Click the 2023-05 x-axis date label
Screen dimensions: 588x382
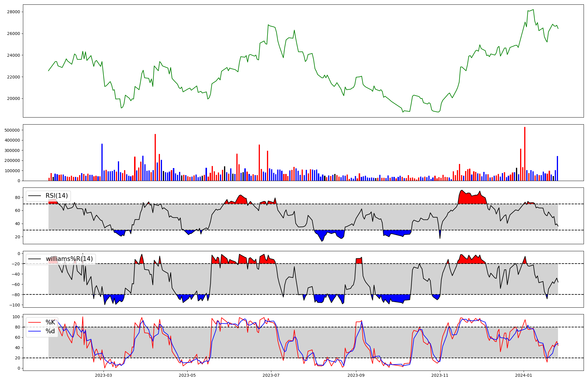(187, 375)
